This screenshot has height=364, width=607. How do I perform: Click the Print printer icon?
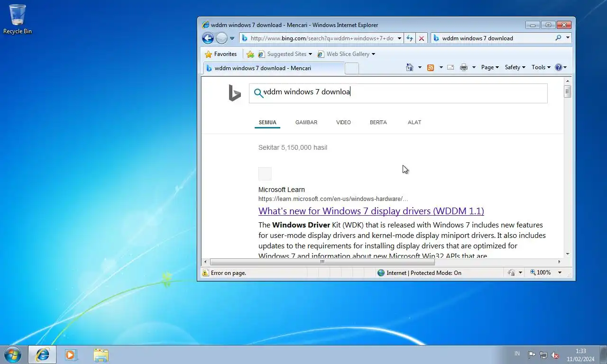(x=464, y=67)
